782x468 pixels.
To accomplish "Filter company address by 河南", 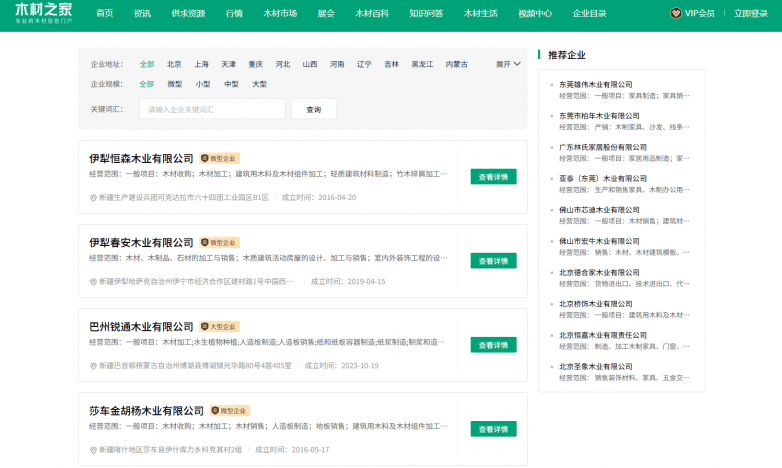I will (x=337, y=64).
